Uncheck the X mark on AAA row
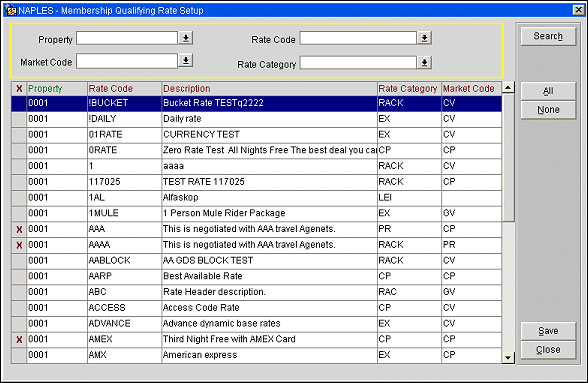The width and height of the screenshot is (588, 383). coord(19,229)
